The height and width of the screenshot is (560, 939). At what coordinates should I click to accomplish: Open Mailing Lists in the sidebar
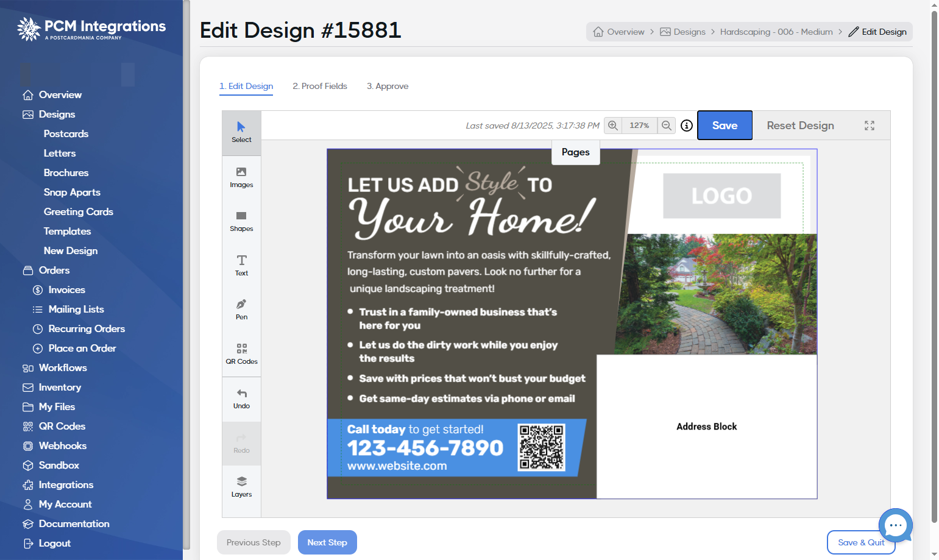click(x=76, y=309)
